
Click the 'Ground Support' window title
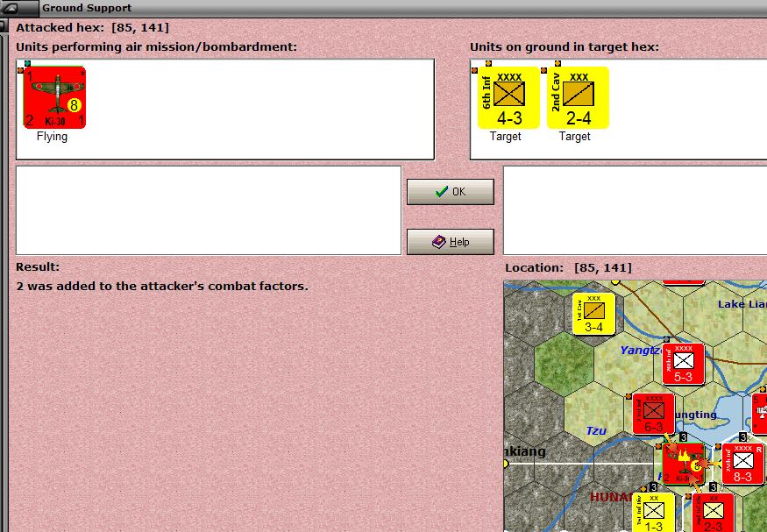point(87,8)
